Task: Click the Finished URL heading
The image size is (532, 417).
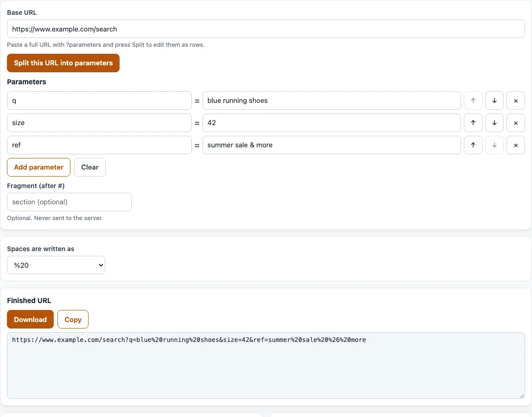Action: tap(29, 301)
